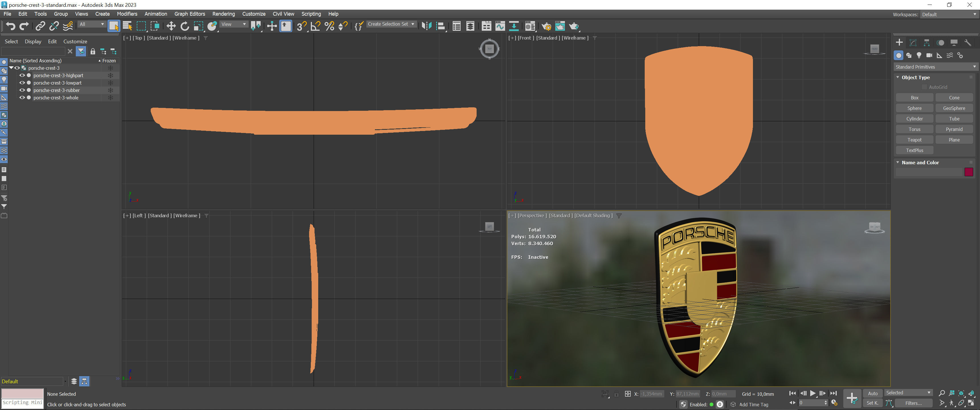The height and width of the screenshot is (410, 980).
Task: Hide the porsche-crest-3-rubber object
Action: [22, 90]
